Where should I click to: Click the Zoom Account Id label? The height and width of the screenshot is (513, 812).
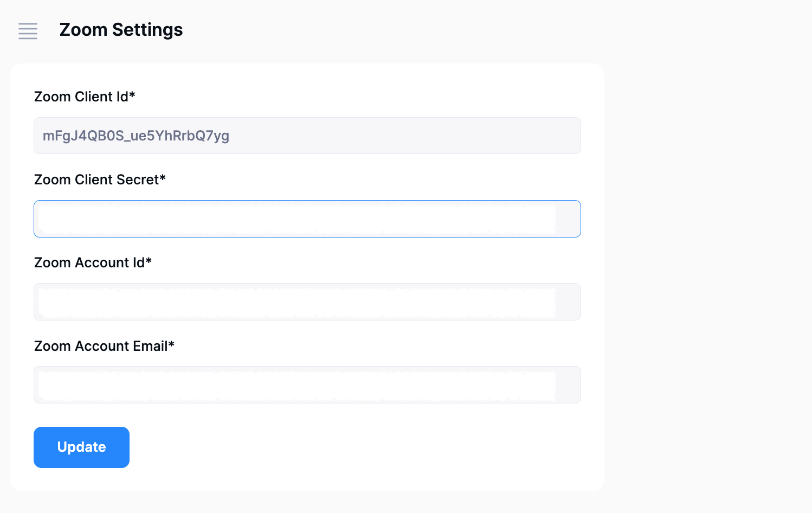[89, 263]
